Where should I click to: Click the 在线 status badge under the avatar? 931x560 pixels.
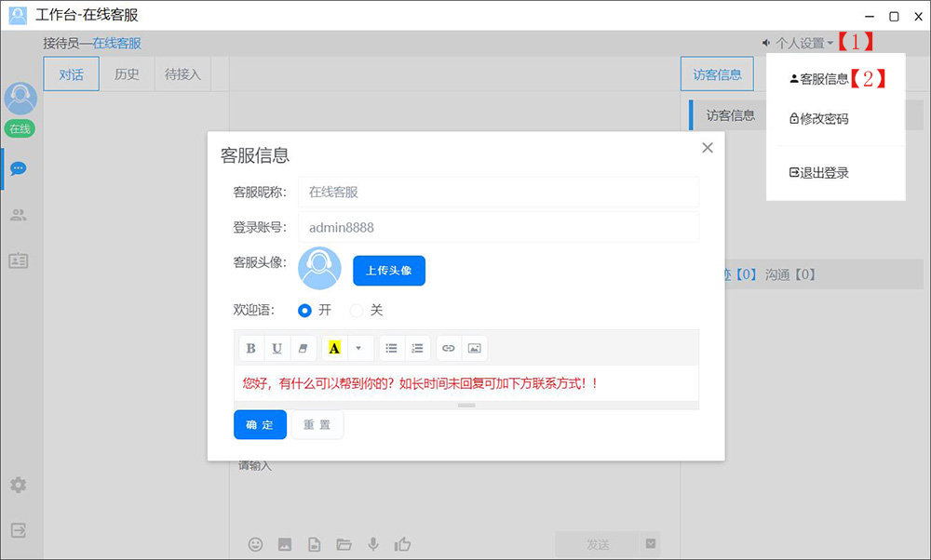click(20, 128)
